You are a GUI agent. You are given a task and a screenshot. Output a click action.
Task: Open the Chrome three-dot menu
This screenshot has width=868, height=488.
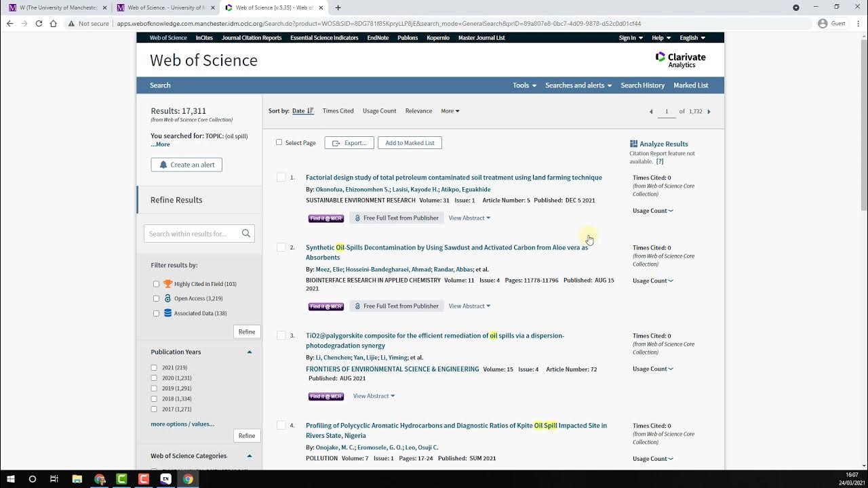(858, 23)
